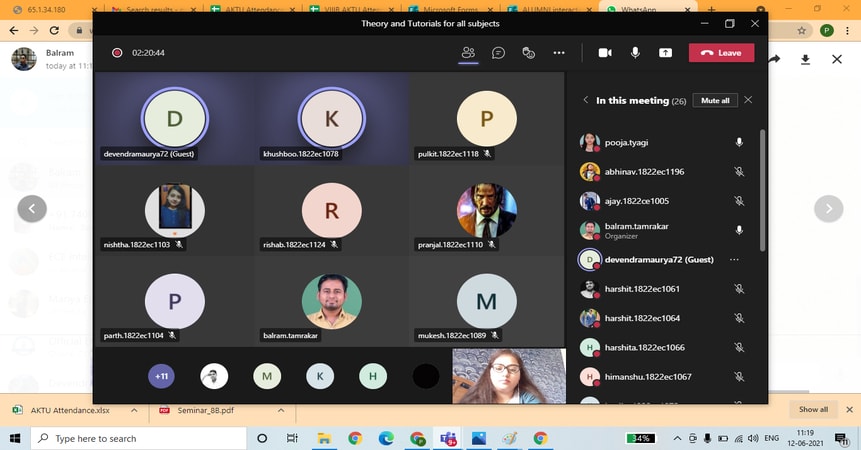The image size is (861, 450).
Task: Toggle mic icon next to pooja.tyagi
Action: click(739, 143)
